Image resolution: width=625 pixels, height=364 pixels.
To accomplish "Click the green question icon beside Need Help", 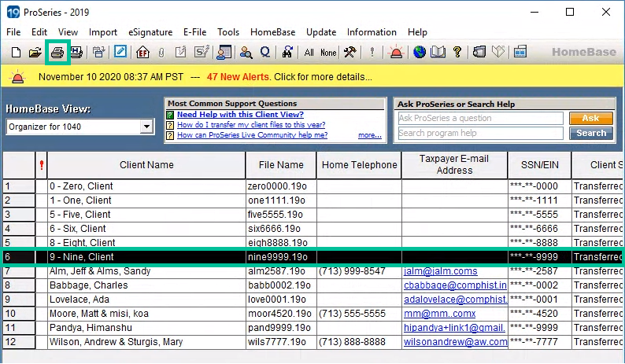I will coord(170,115).
